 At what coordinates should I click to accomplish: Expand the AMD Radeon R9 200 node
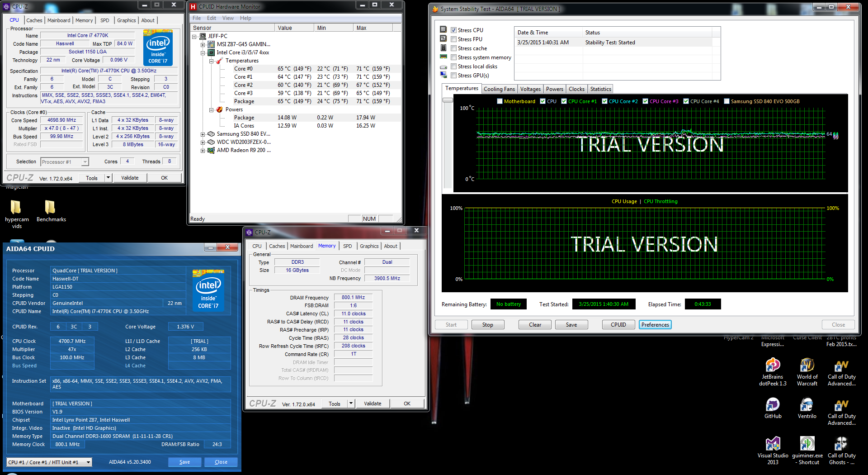203,150
